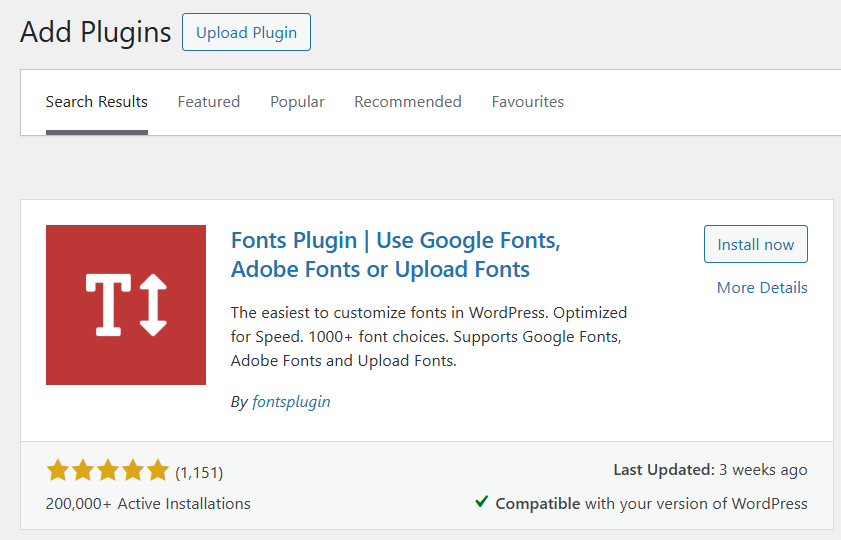This screenshot has width=841, height=540.
Task: Open the More Details link
Action: pos(762,288)
